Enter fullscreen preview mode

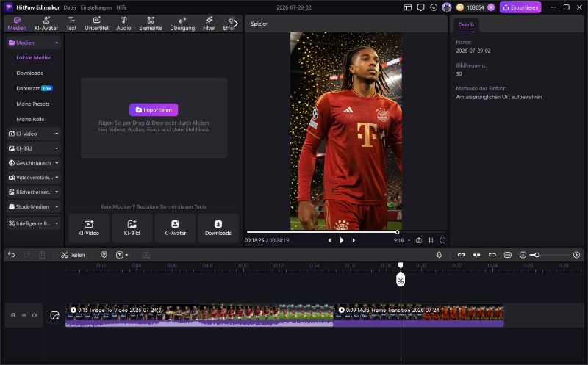point(443,240)
